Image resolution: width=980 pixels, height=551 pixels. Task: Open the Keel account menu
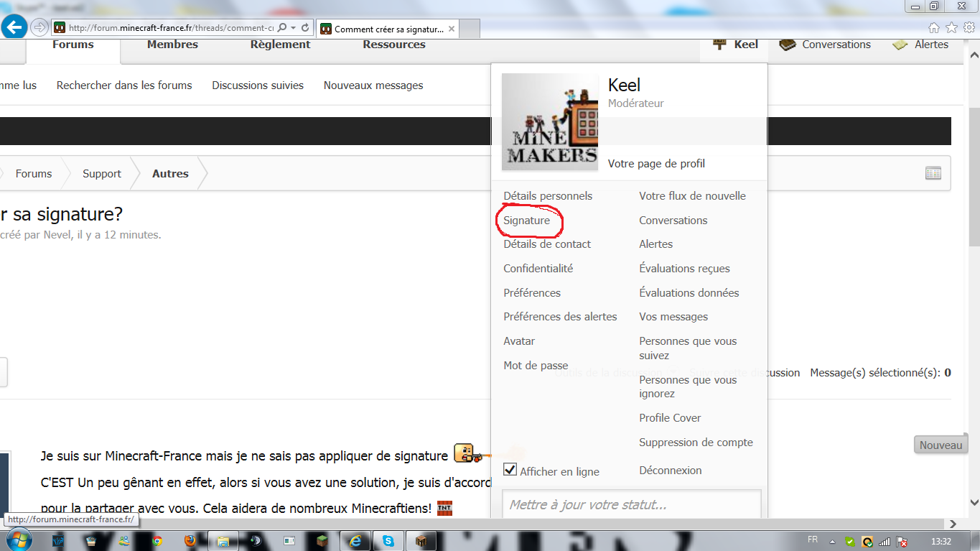point(735,45)
